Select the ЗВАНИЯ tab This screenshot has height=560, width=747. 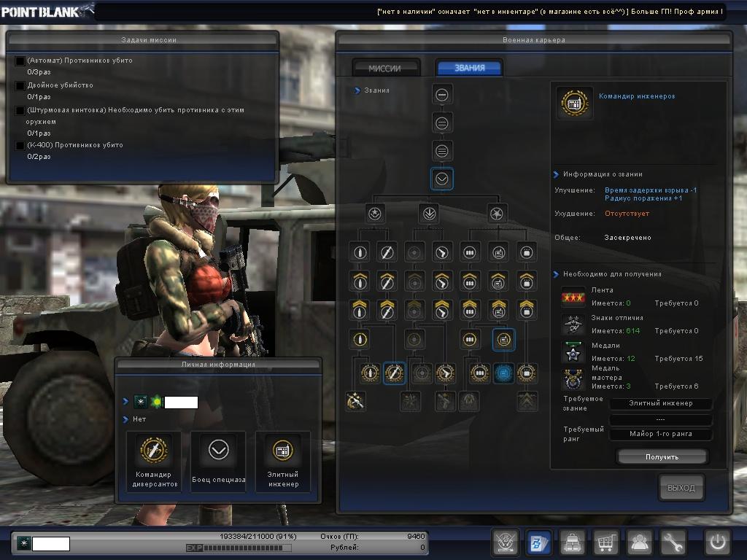click(469, 68)
